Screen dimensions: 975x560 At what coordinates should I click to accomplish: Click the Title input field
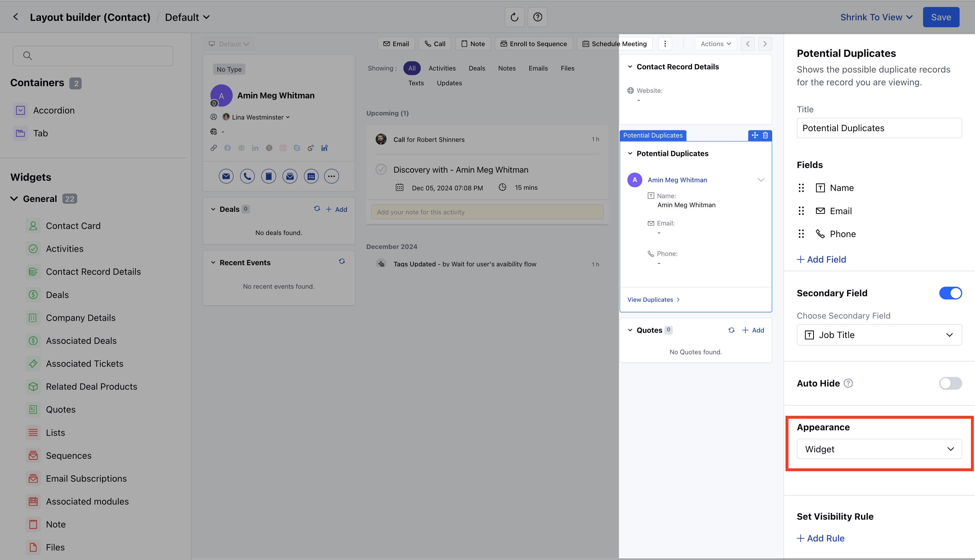879,128
